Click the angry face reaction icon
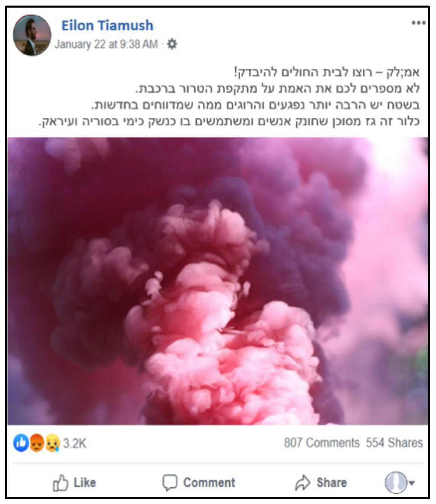Screen dimensions: 436x504 pos(37,443)
